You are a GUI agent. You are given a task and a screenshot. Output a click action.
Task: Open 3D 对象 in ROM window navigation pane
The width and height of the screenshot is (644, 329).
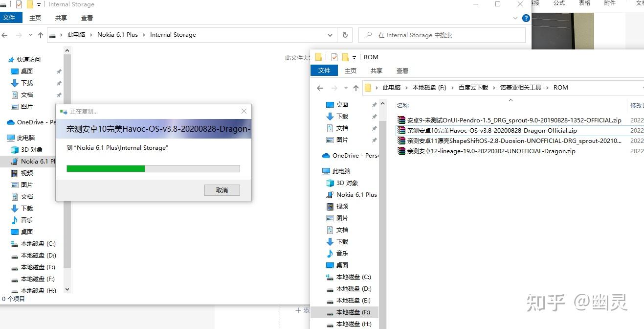click(347, 183)
